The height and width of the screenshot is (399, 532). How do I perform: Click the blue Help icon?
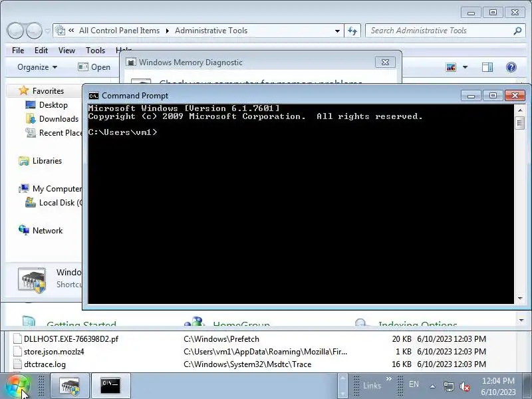tap(511, 67)
